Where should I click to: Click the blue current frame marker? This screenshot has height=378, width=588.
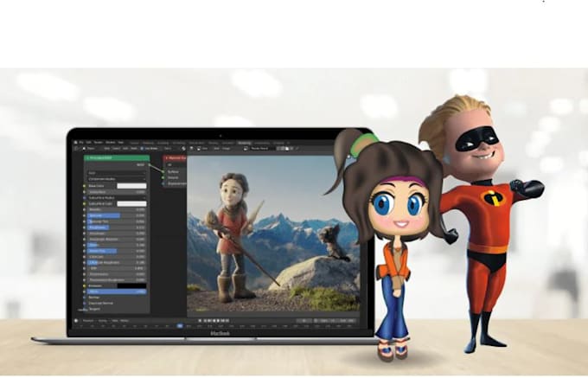pyautogui.click(x=180, y=326)
